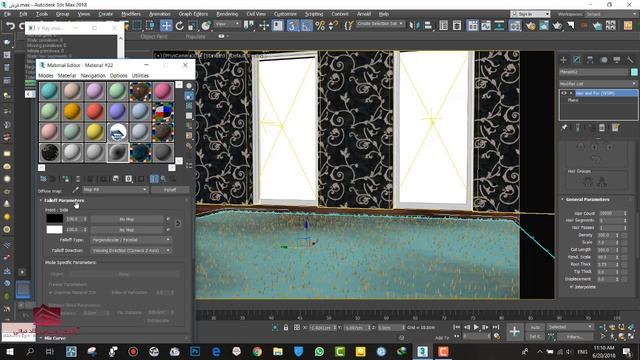The height and width of the screenshot is (360, 640).
Task: Toggle the 3D Snaps icon
Action: [x=292, y=26]
